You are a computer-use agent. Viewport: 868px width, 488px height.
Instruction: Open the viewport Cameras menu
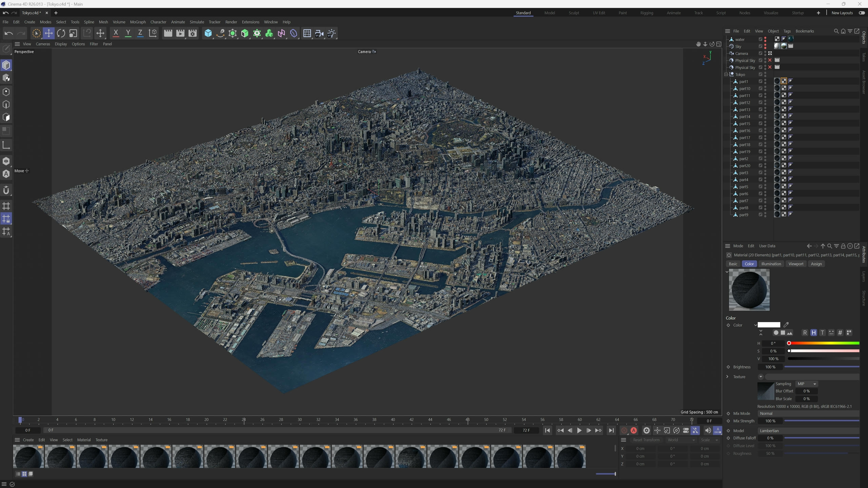tap(43, 44)
